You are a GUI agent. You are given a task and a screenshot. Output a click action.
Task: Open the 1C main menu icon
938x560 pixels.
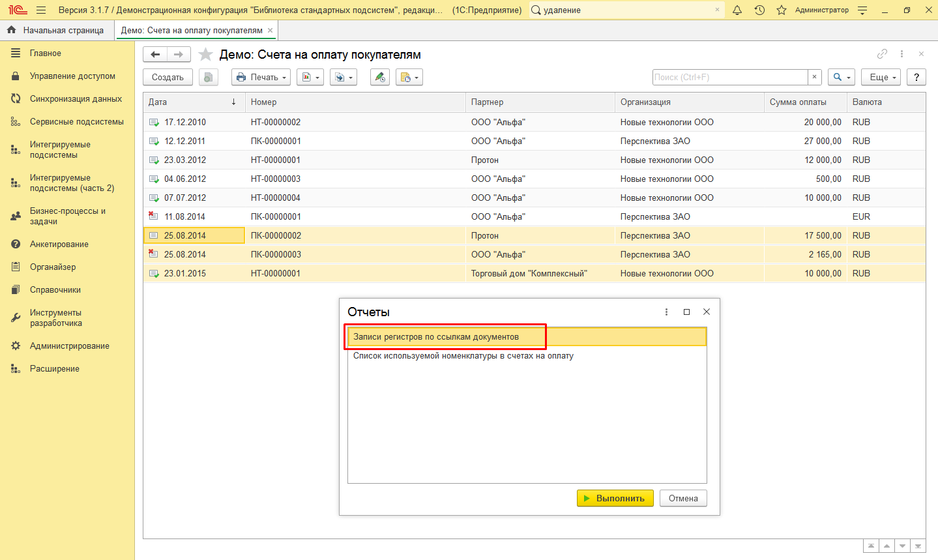18,10
